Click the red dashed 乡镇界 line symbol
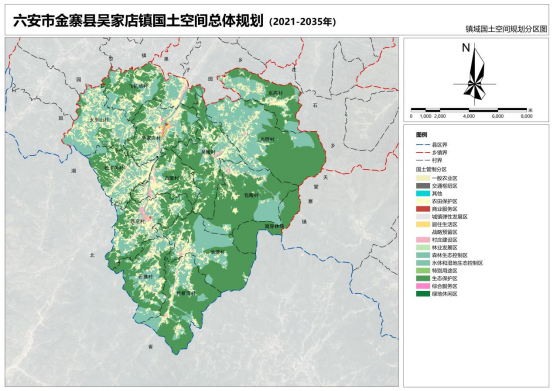The image size is (554, 391). (423, 153)
